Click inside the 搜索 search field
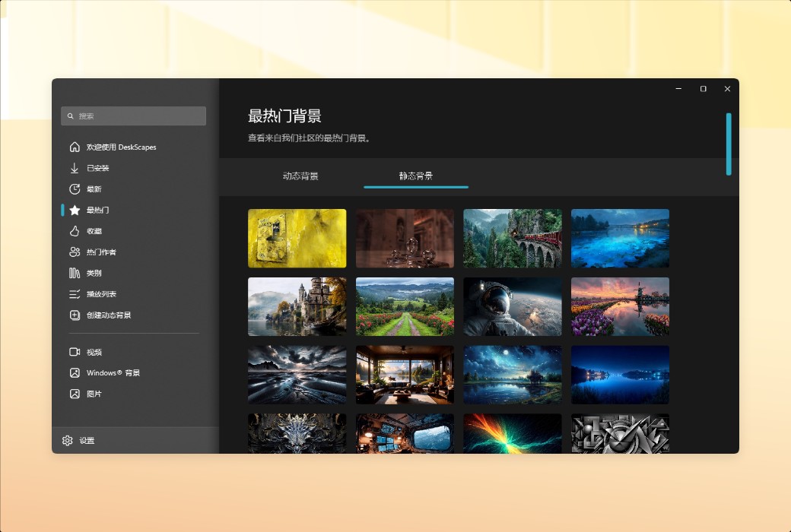This screenshot has height=532, width=791. pos(133,116)
